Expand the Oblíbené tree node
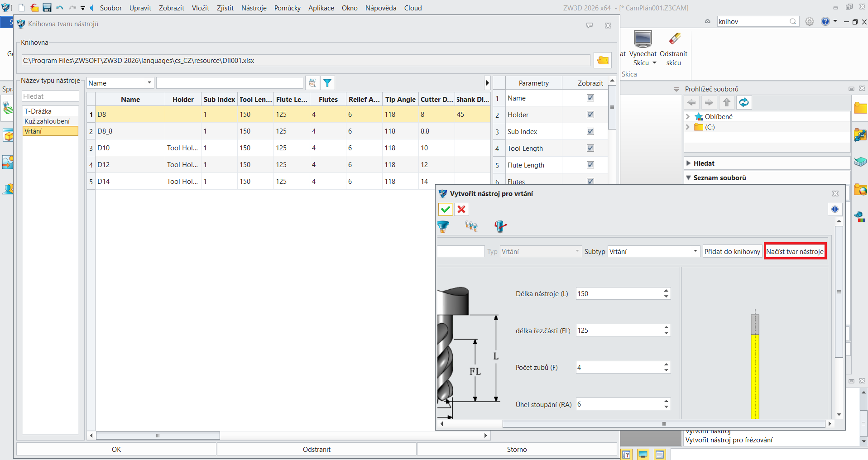 (x=688, y=117)
